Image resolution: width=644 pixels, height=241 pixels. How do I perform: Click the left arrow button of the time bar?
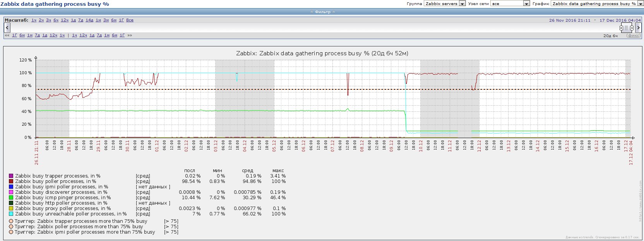(7, 27)
